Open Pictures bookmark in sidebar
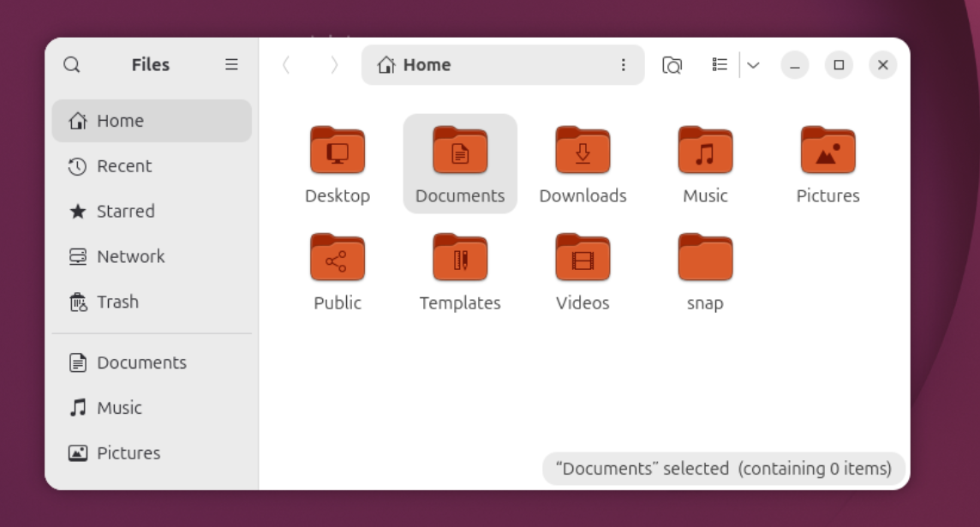 point(152,453)
